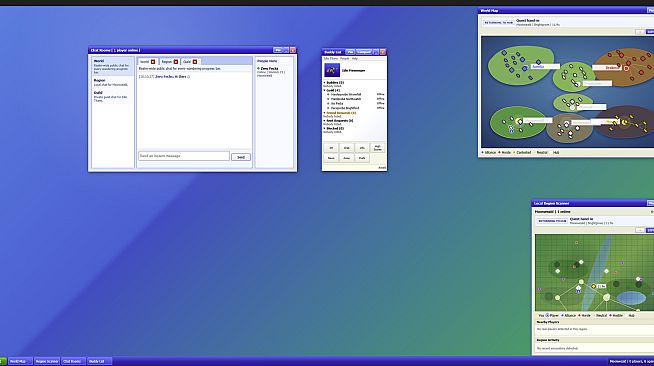Select Region room in Chat Rooms sidebar

pos(113,82)
